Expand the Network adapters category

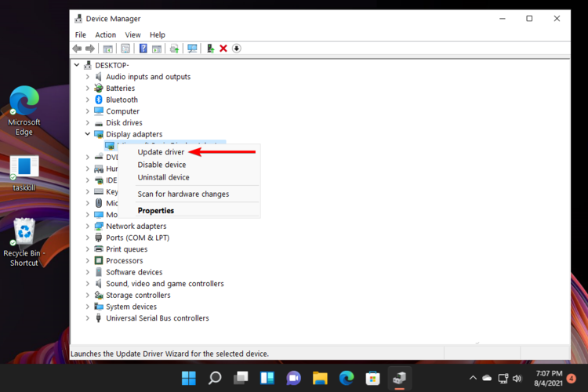pos(88,227)
